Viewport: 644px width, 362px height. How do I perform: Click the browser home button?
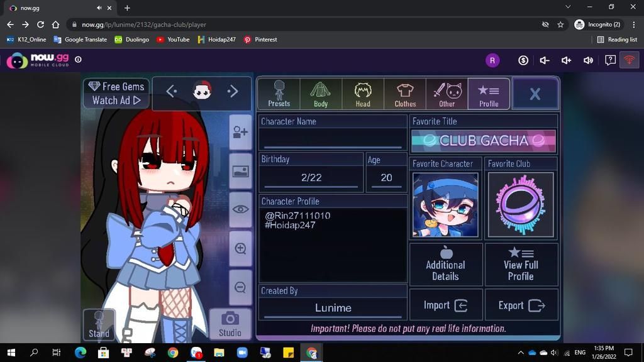click(55, 25)
